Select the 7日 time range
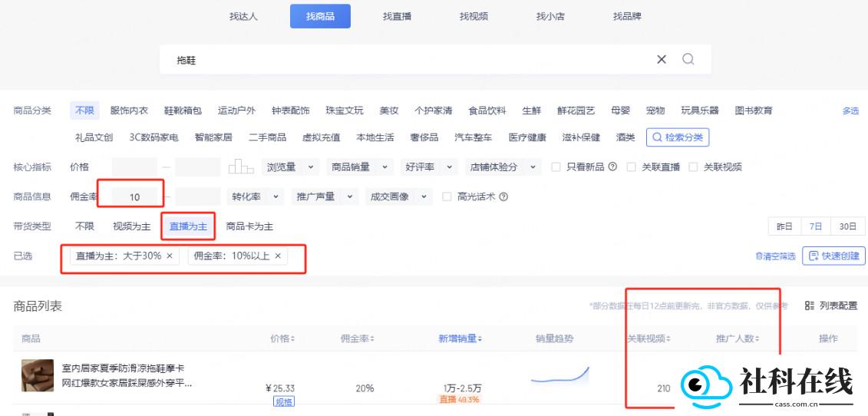 (x=815, y=226)
